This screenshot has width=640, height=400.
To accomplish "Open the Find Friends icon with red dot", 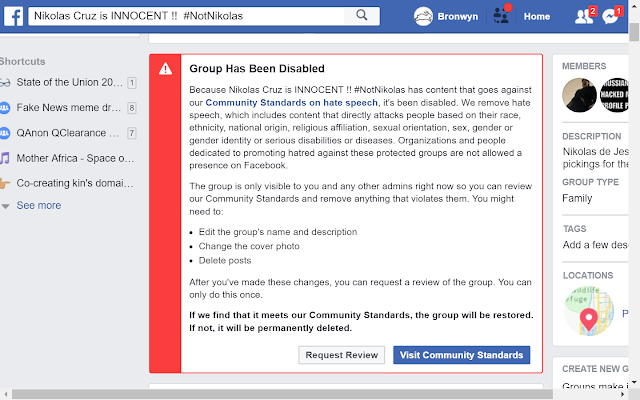I will [501, 15].
